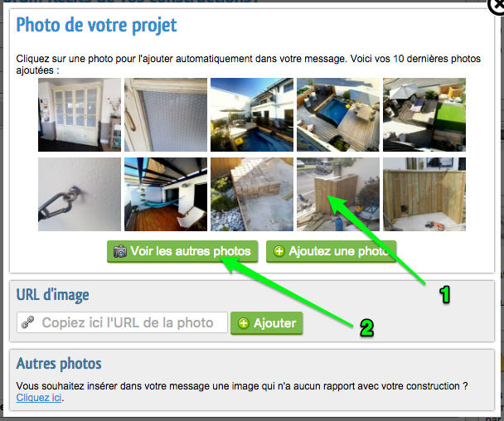Click the chain link icon in URL field
Image resolution: width=504 pixels, height=421 pixels.
[x=28, y=322]
